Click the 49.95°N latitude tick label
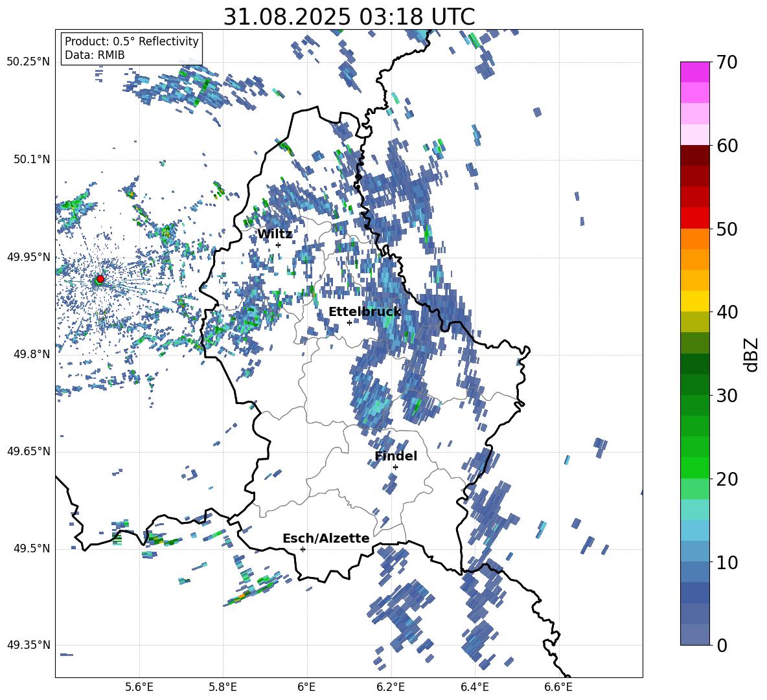Image resolution: width=767 pixels, height=700 pixels. point(29,257)
